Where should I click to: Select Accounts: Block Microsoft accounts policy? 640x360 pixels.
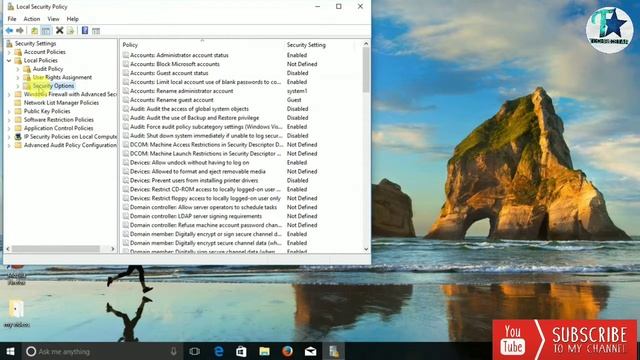click(x=174, y=64)
